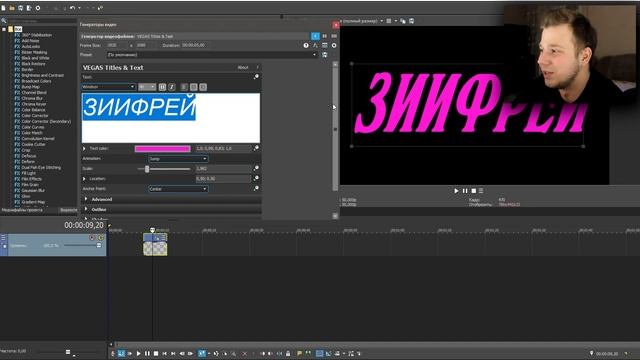Image resolution: width=640 pixels, height=360 pixels.
Task: Click the New project icon in top toolbar
Action: (3, 8)
